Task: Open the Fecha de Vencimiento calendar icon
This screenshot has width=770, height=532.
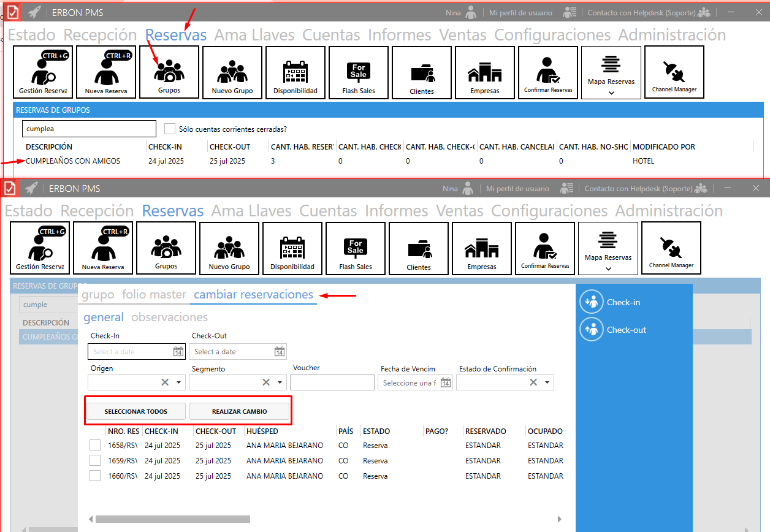Action: (446, 382)
